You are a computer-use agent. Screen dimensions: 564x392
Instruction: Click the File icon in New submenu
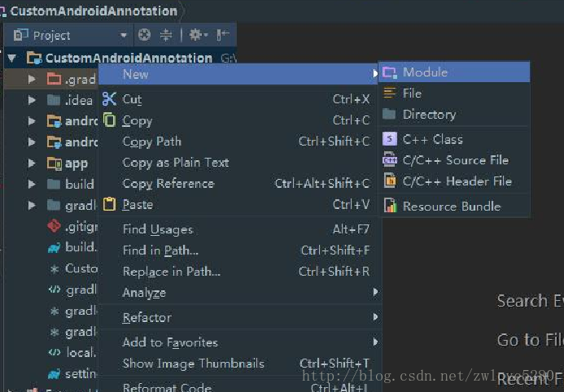coord(390,93)
